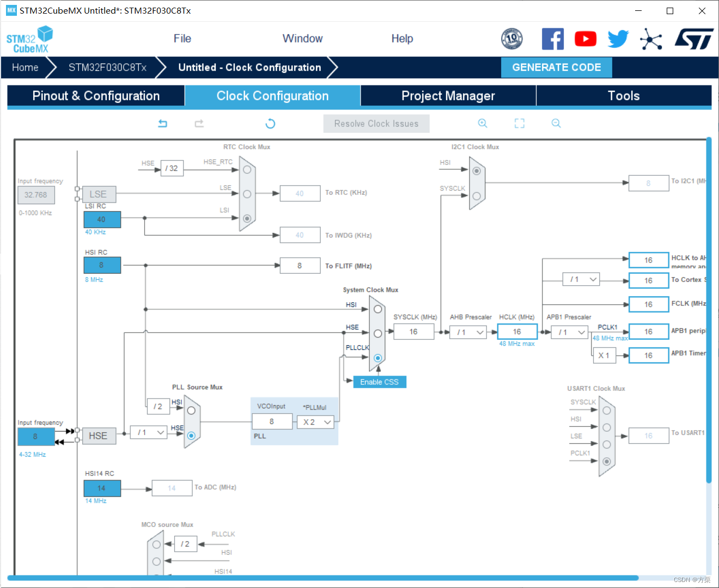Select SYSCLK in I2C1 Clock Mux
The image size is (719, 588).
477,196
